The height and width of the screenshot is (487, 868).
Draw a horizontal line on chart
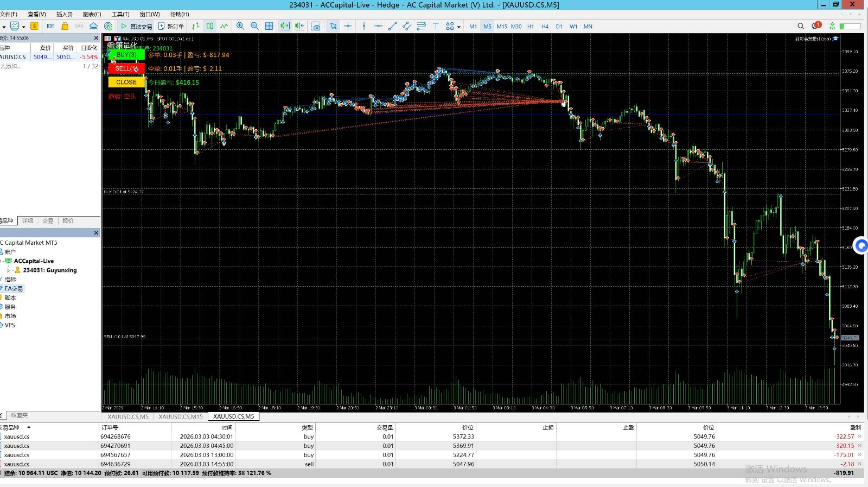378,26
